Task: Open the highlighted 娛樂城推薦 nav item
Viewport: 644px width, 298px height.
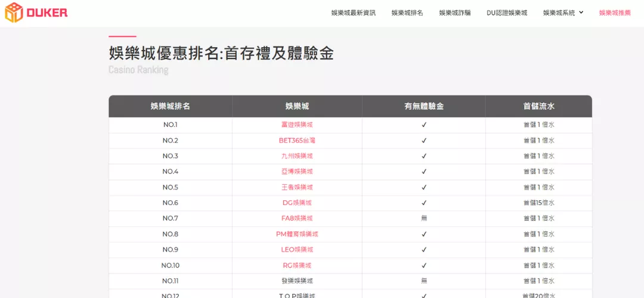Action: 615,13
